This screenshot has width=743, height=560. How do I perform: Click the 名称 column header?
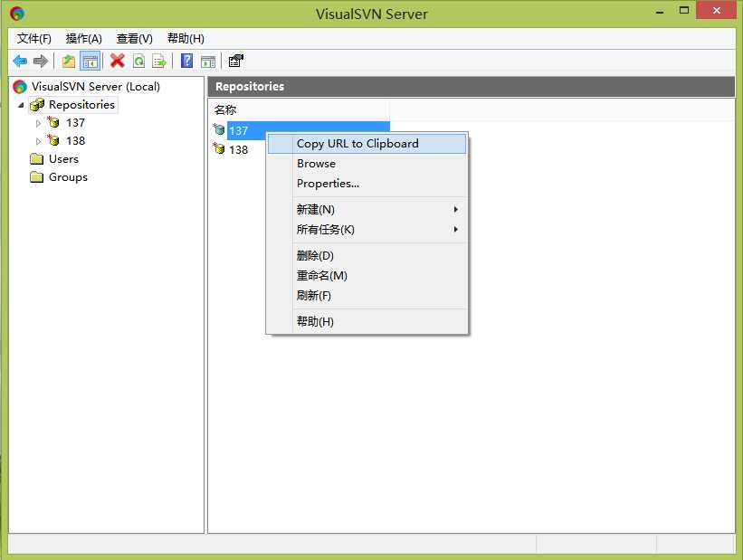(x=299, y=109)
